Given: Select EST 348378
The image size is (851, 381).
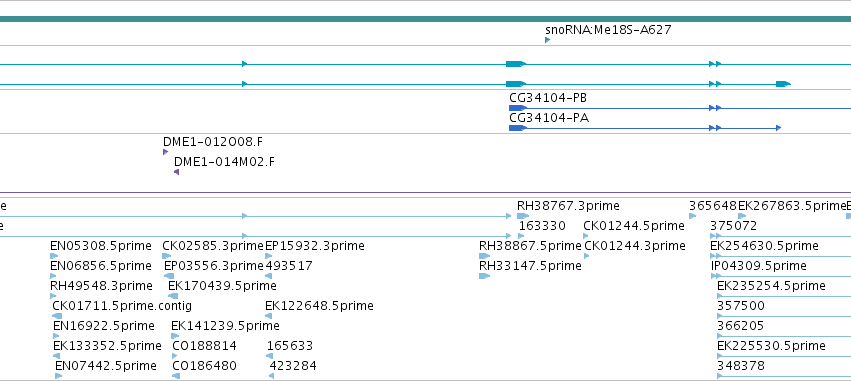Looking at the screenshot, I should 741,366.
